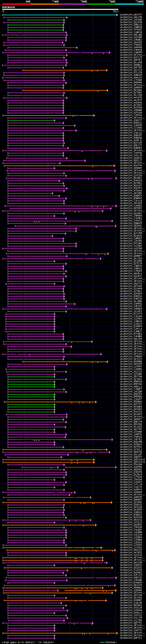Click hit UniRef100_Q3AVY7
The height and width of the screenshot is (644, 146).
pyautogui.click(x=131, y=120)
